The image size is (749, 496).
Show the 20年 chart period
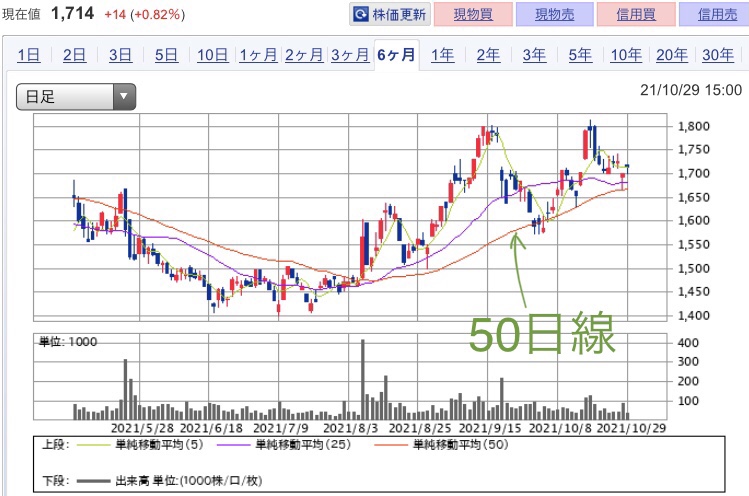tap(672, 55)
